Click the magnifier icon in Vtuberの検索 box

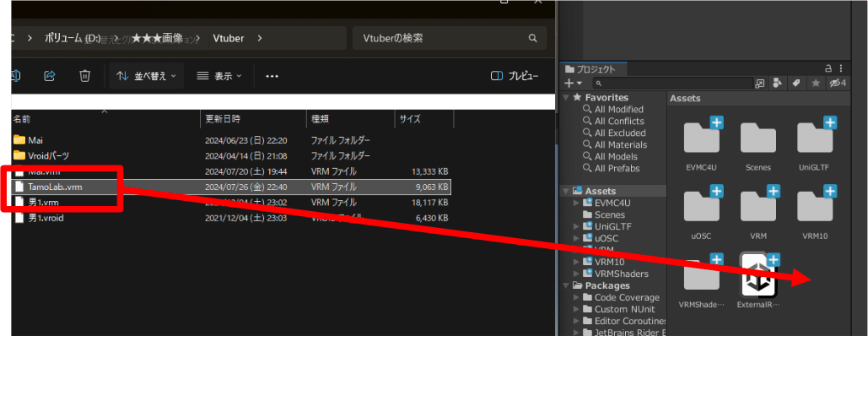pyautogui.click(x=532, y=38)
